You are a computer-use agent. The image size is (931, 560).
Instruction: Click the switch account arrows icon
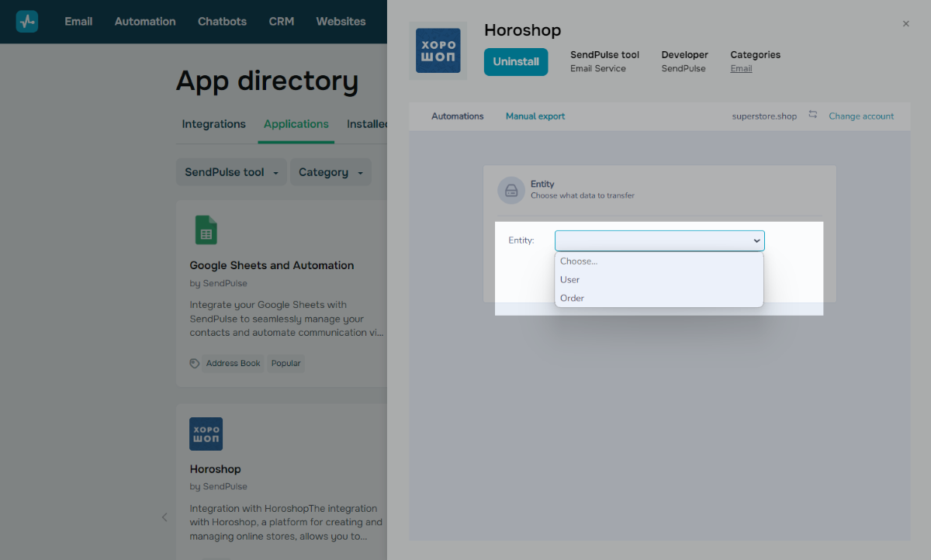813,115
